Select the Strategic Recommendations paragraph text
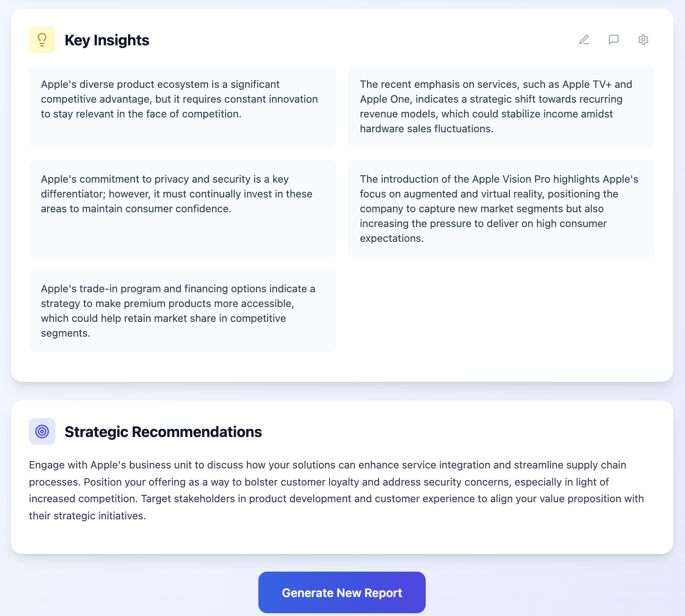This screenshot has height=616, width=685. (336, 490)
